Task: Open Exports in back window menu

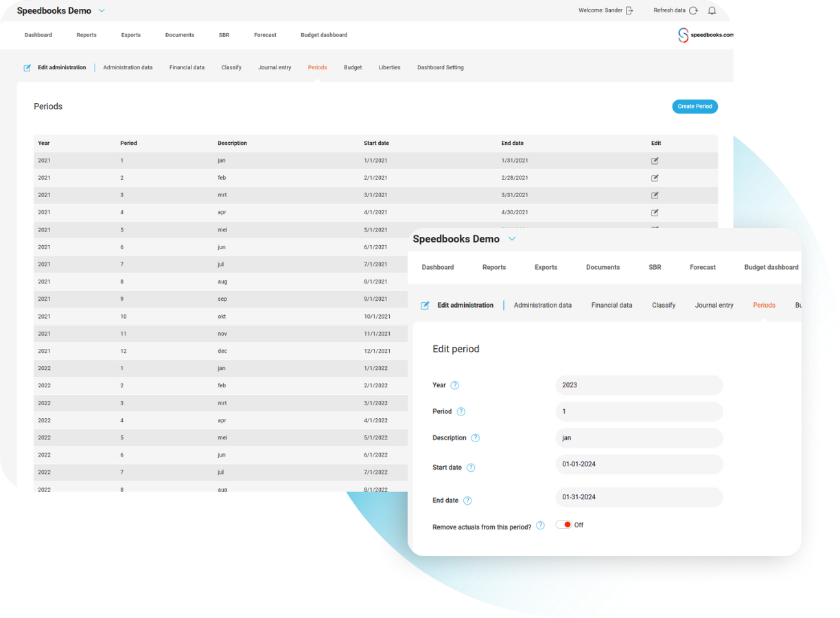Action: [131, 35]
